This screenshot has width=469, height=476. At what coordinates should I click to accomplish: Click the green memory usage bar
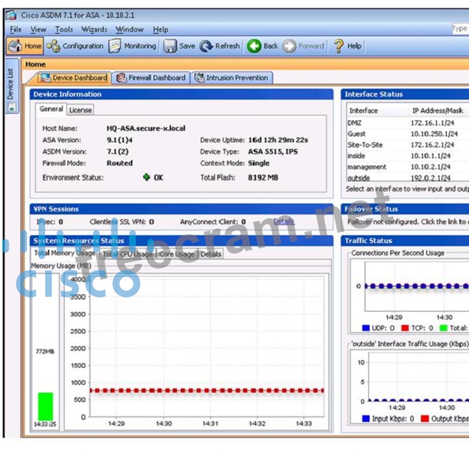click(46, 406)
